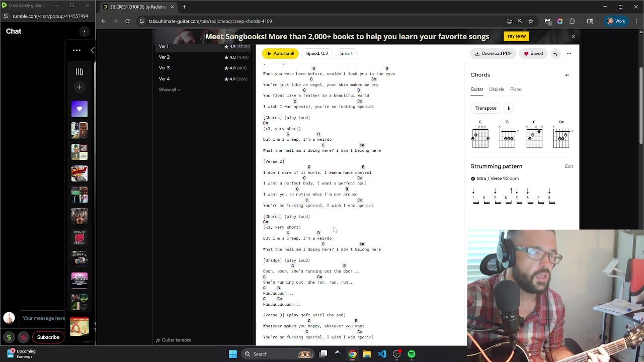Click the green dollar rant button

click(9, 337)
